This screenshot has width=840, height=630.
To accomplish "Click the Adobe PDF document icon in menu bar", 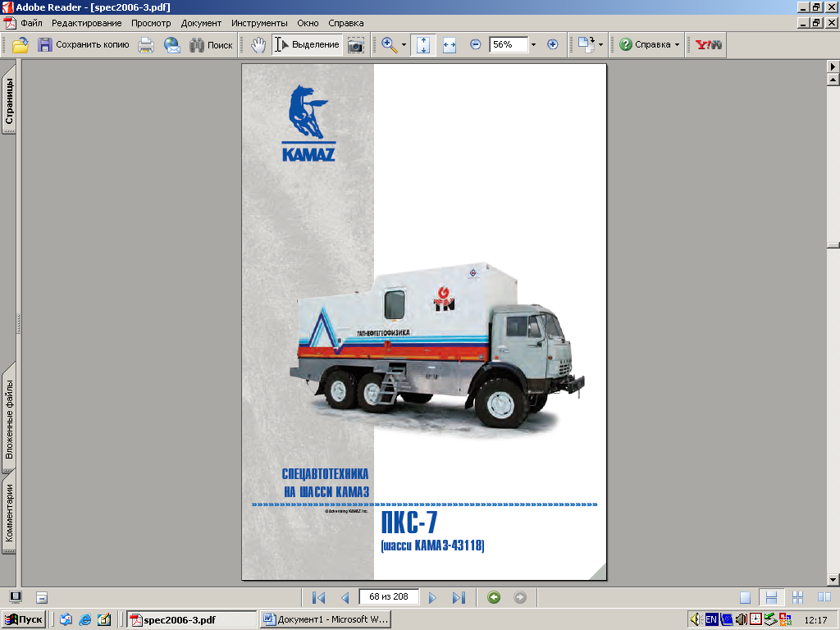I will (9, 23).
